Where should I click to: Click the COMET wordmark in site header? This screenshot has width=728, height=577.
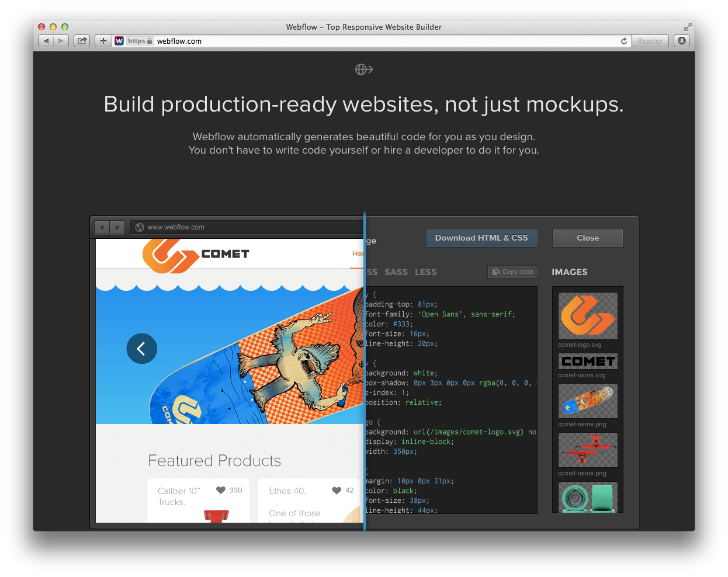tap(226, 254)
